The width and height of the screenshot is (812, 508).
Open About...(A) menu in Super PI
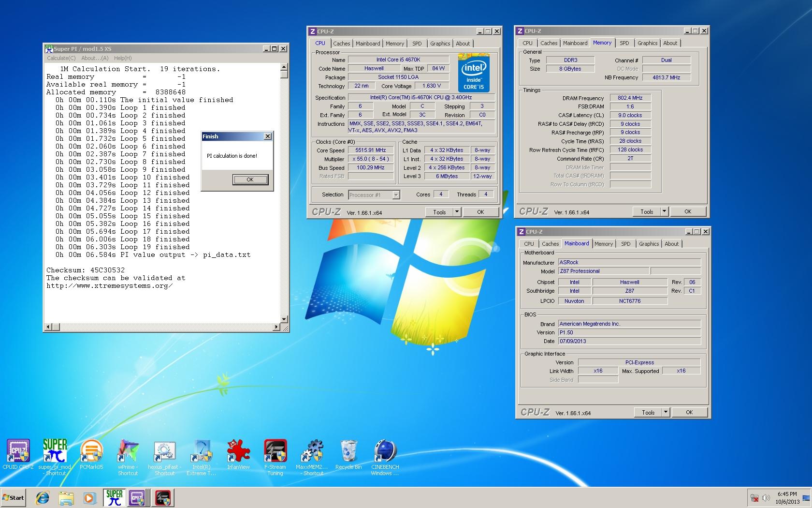tap(95, 58)
